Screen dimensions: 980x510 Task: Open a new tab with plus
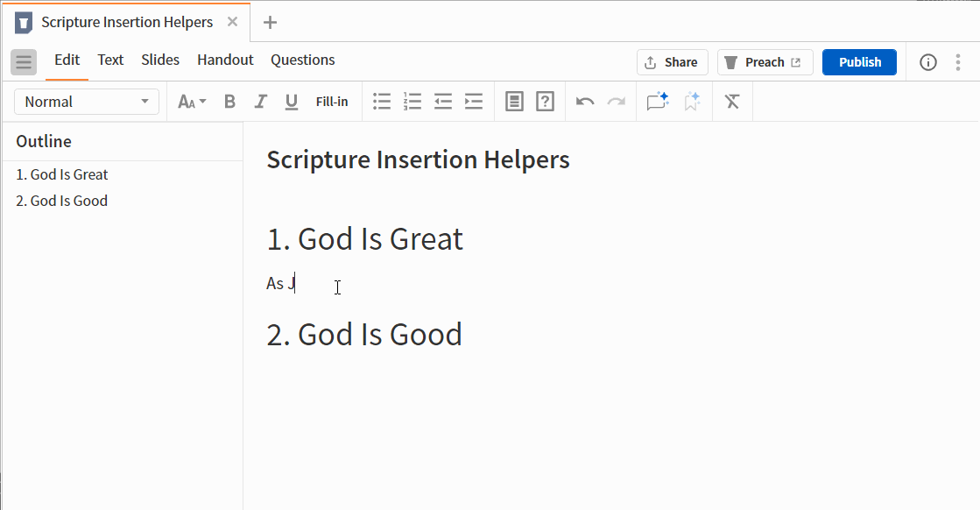pyautogui.click(x=270, y=23)
